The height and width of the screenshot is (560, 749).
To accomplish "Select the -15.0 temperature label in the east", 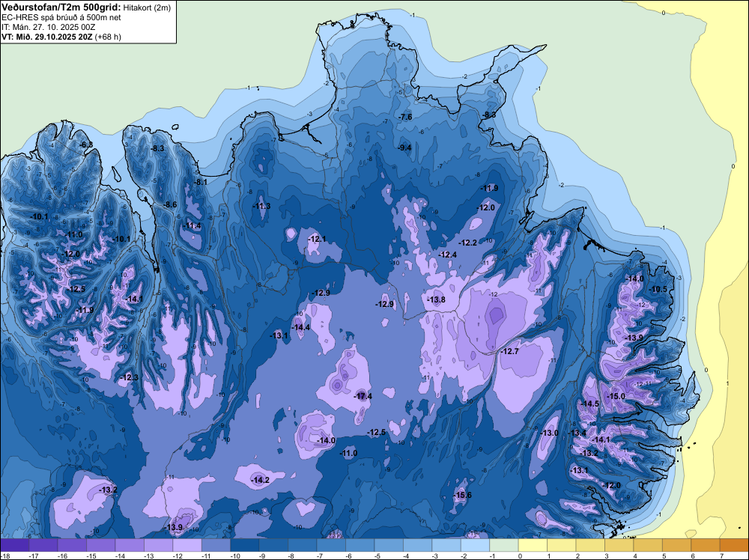I will pos(616,396).
